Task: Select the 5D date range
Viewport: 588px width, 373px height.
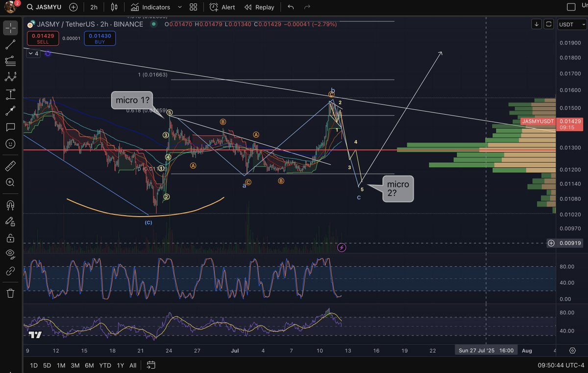Action: [x=47, y=365]
